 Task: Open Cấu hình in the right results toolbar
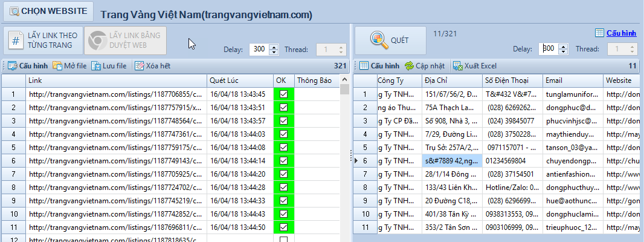click(379, 66)
